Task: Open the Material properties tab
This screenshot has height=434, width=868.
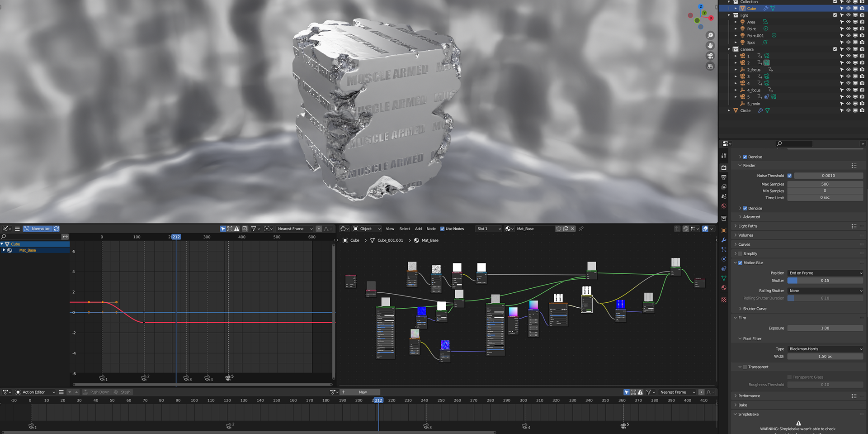Action: point(724,287)
